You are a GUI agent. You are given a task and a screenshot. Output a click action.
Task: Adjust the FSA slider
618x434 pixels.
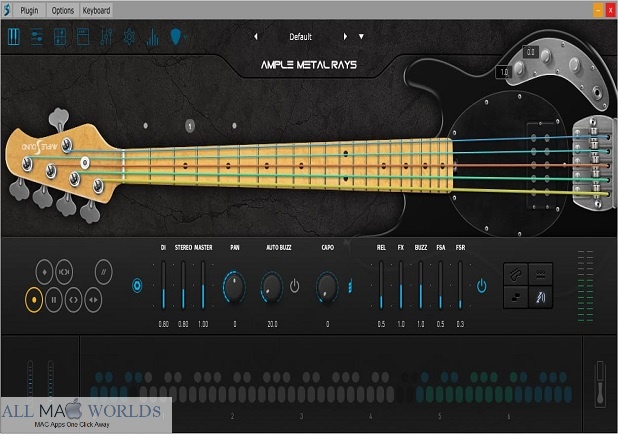click(x=440, y=285)
